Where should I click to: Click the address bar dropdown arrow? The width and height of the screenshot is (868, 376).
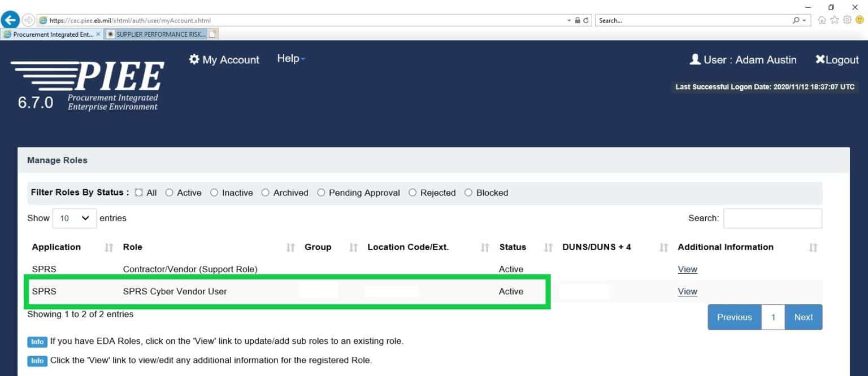569,20
